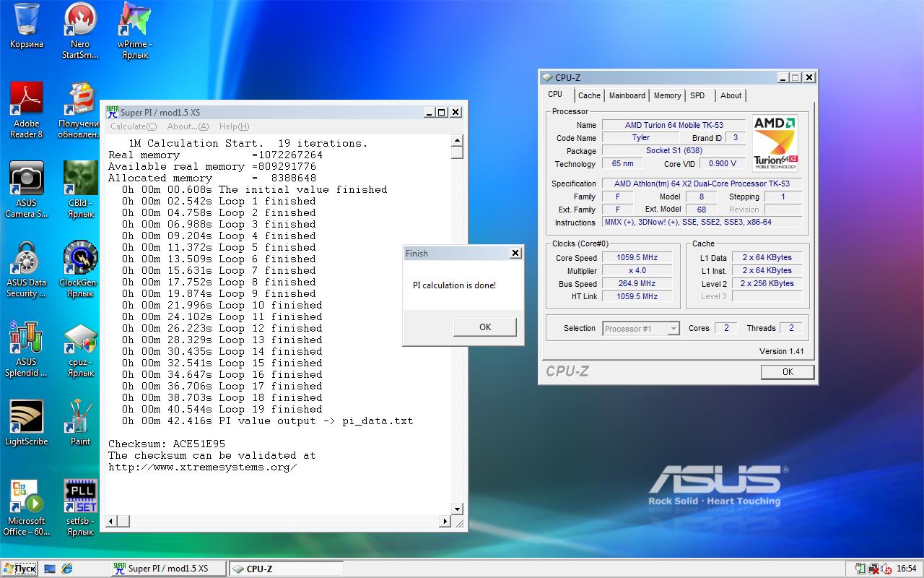The width and height of the screenshot is (924, 578).
Task: Click the Bus Speed value 264.9 MHz
Action: [x=637, y=284]
